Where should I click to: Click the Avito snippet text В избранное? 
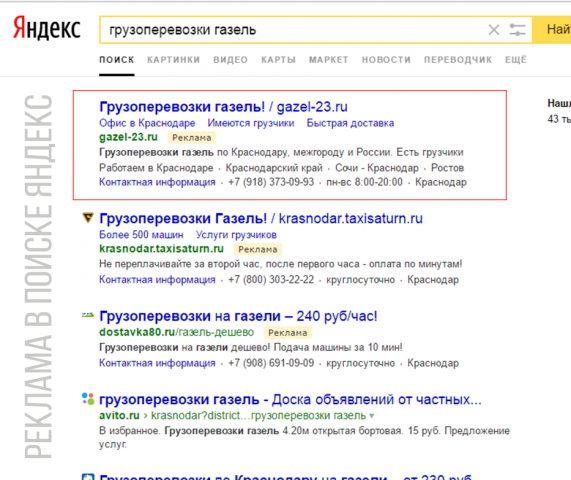[x=129, y=431]
